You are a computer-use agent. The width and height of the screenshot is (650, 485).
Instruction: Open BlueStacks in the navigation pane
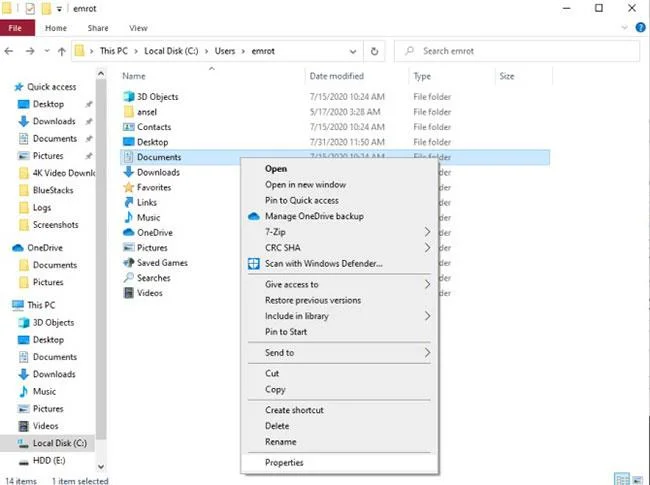tap(53, 190)
